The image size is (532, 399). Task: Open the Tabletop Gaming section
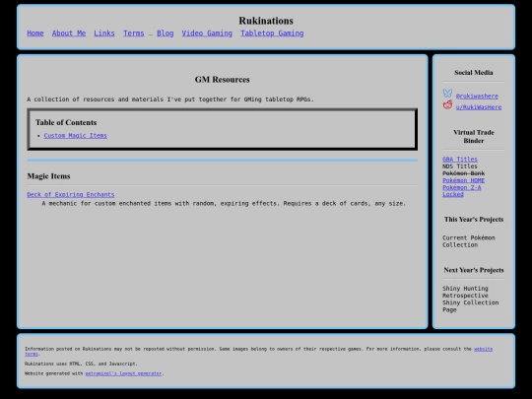click(272, 33)
